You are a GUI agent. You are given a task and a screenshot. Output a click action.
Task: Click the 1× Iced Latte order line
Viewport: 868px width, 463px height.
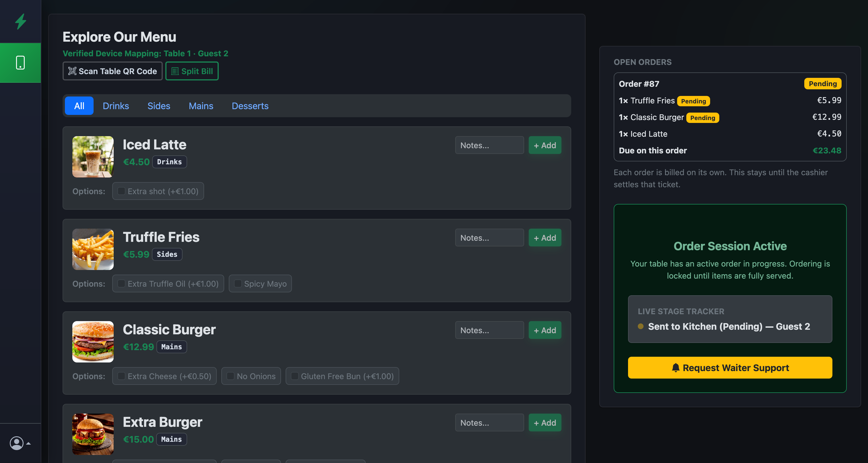point(730,134)
